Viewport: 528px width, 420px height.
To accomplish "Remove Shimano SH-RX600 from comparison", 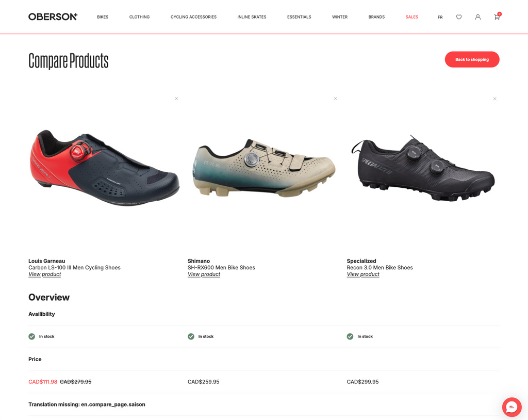I will (335, 99).
